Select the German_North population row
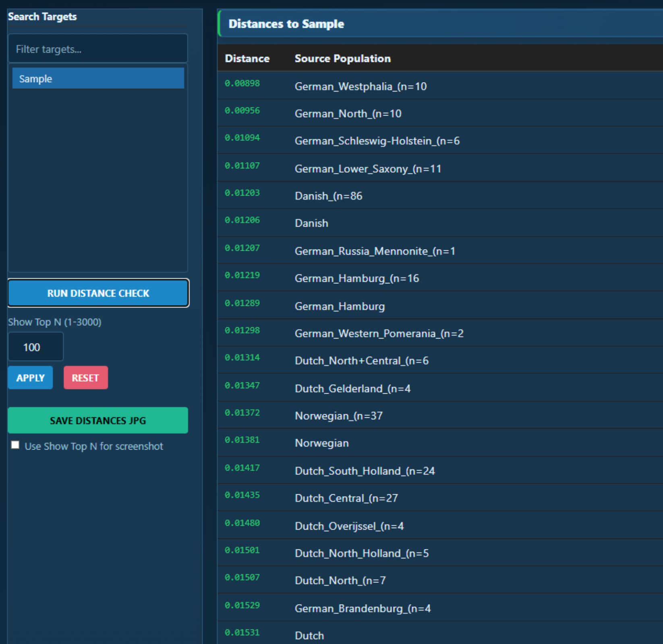This screenshot has width=663, height=644. 348,114
